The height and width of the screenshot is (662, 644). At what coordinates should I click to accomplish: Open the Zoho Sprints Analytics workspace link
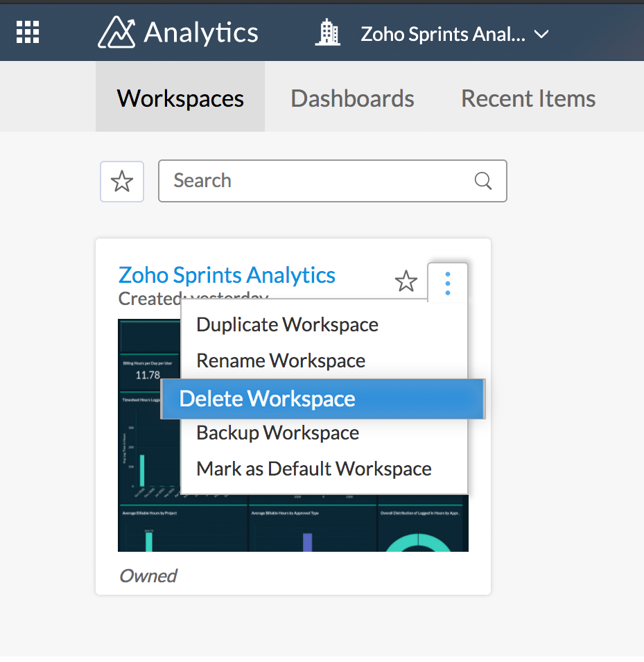pos(227,275)
